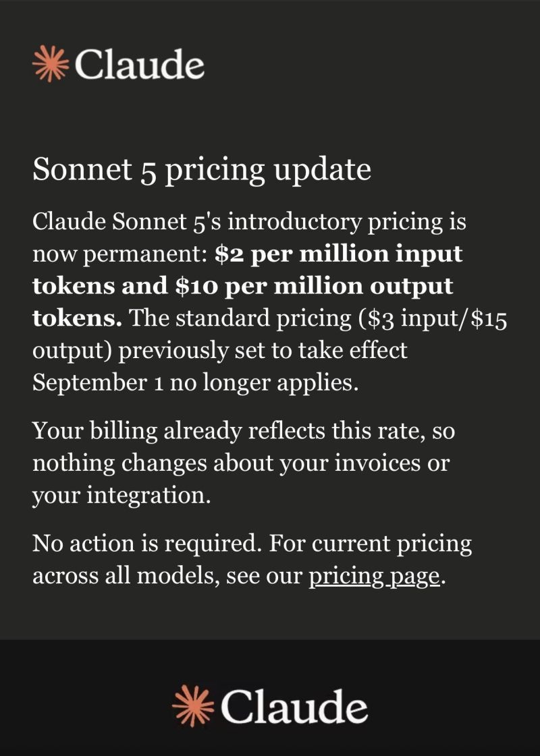Image resolution: width=540 pixels, height=756 pixels.
Task: Click the word "tokens." in bold
Action: click(x=77, y=318)
